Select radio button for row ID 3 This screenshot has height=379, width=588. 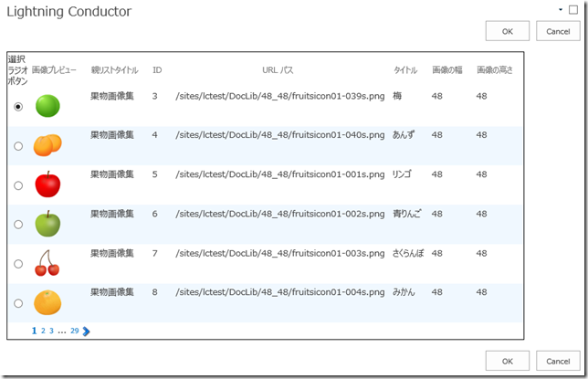click(18, 107)
